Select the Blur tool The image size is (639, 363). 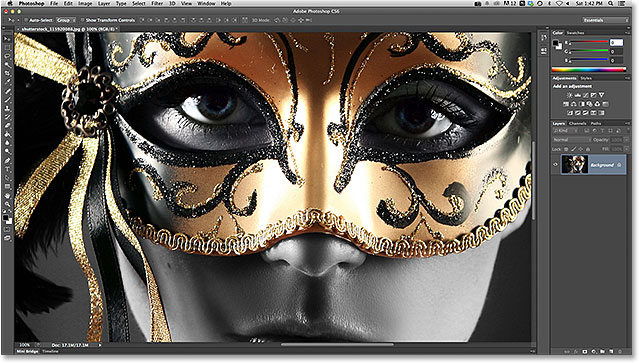7,143
